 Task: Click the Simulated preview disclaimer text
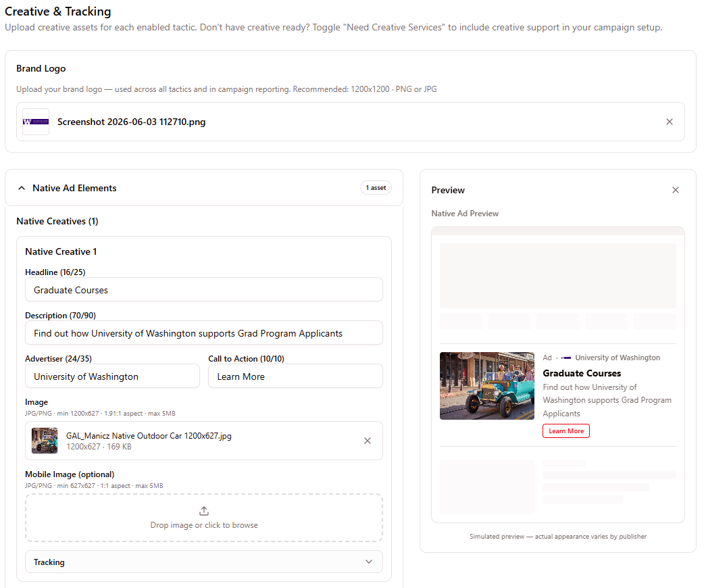point(557,537)
